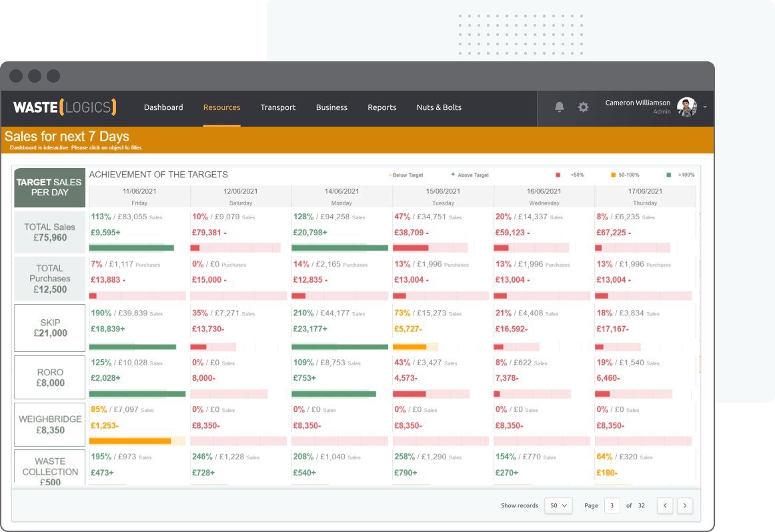Viewport: 775px width, 532px height.
Task: Click the notifications bell icon
Action: 559,107
